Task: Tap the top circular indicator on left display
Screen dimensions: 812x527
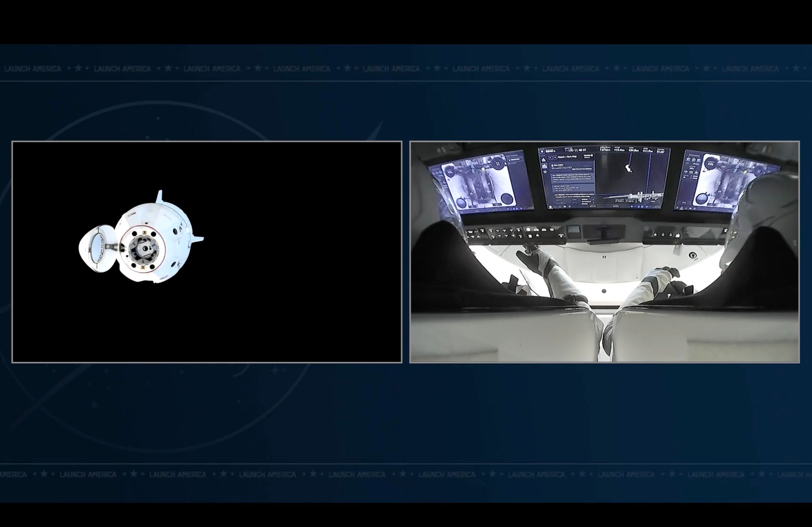Action: click(498, 163)
